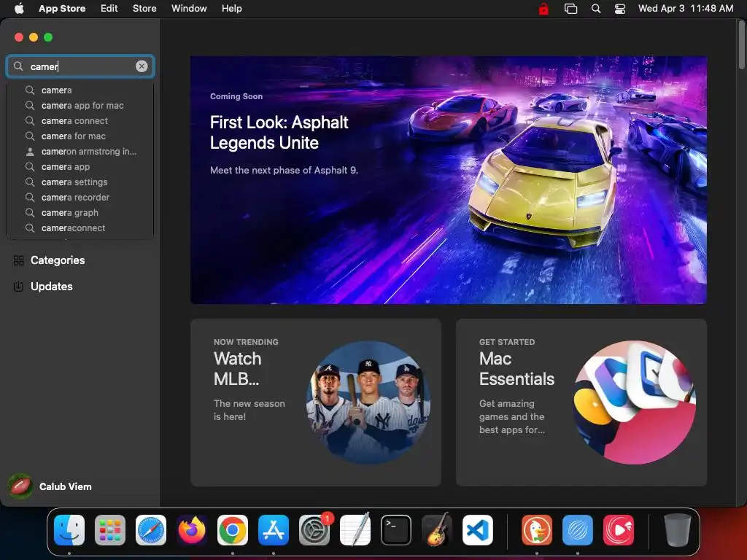Open Spotlight search in the menu bar

[x=596, y=9]
